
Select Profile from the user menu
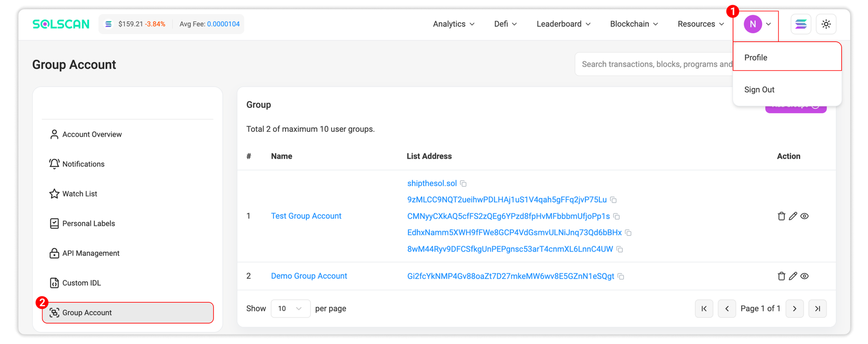pos(756,58)
